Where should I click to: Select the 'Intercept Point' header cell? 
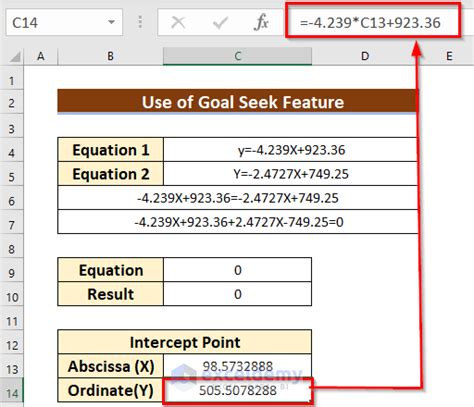(x=185, y=342)
